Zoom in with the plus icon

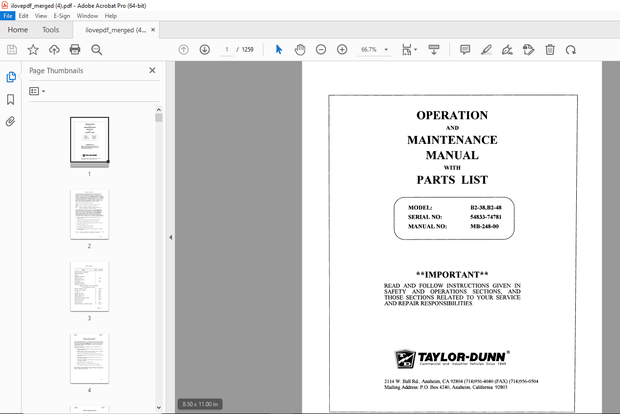[x=342, y=50]
